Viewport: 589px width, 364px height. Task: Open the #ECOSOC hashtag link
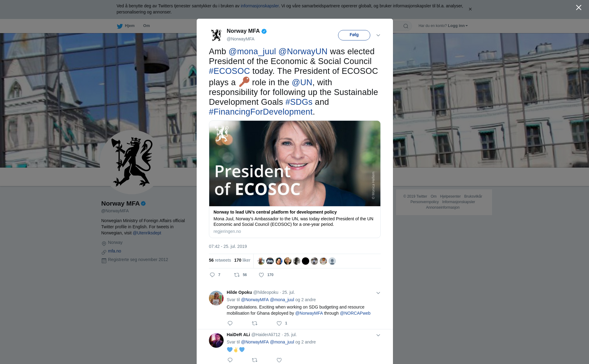pos(229,71)
